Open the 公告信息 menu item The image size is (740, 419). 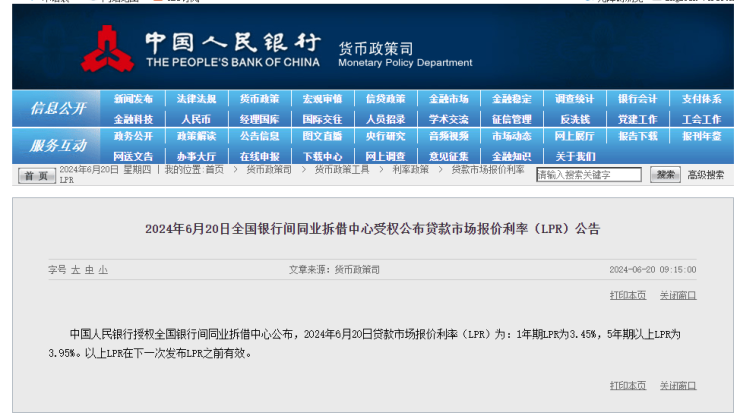[259, 136]
